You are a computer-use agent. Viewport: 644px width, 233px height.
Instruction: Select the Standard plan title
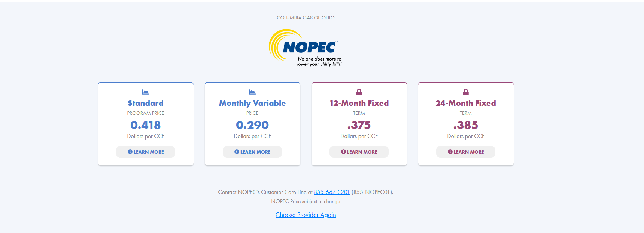point(146,103)
